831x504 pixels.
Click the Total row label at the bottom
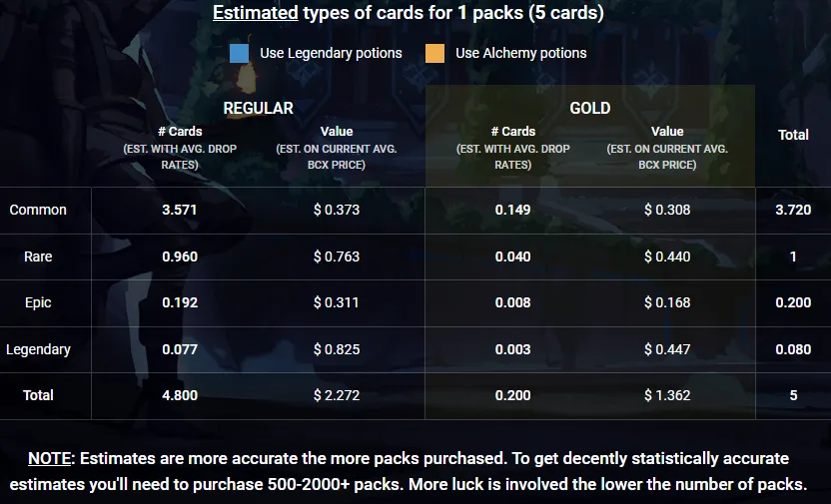pos(38,395)
